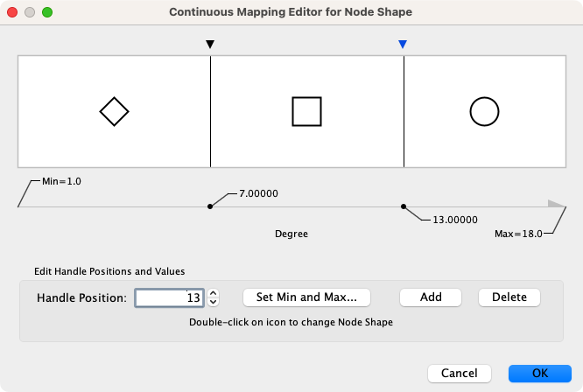Click the Max=18.0 label
The width and height of the screenshot is (583, 392).
coord(518,234)
